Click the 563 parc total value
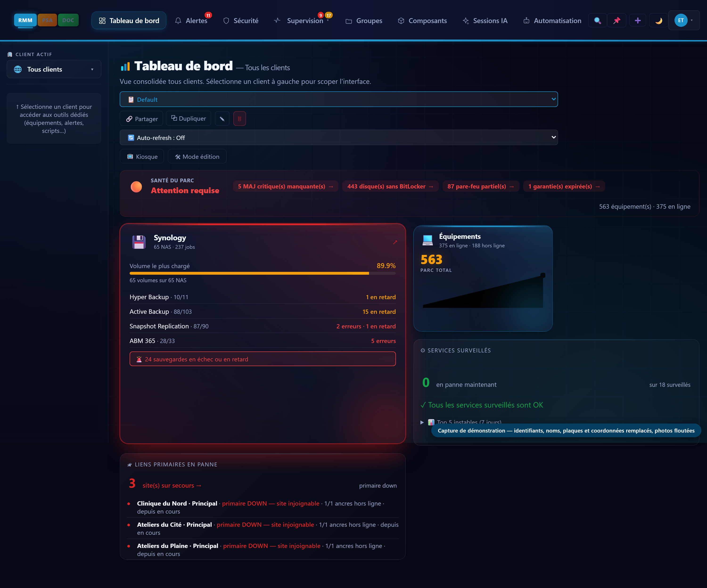The width and height of the screenshot is (707, 588). [x=431, y=260]
